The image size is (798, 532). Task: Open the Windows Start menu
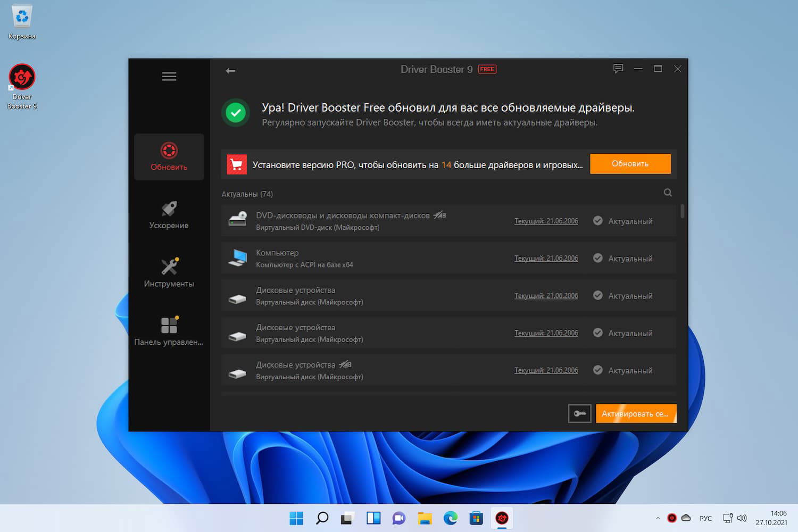[x=296, y=518]
